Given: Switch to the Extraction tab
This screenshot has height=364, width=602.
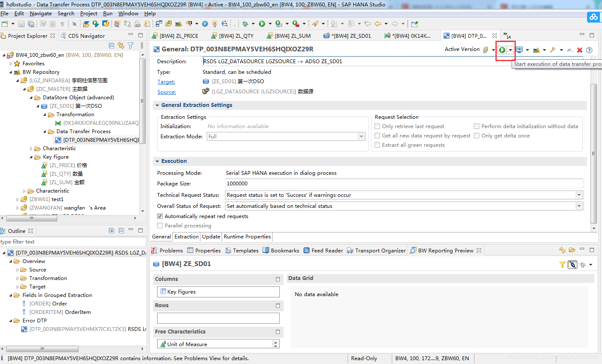Looking at the screenshot, I should [x=186, y=237].
